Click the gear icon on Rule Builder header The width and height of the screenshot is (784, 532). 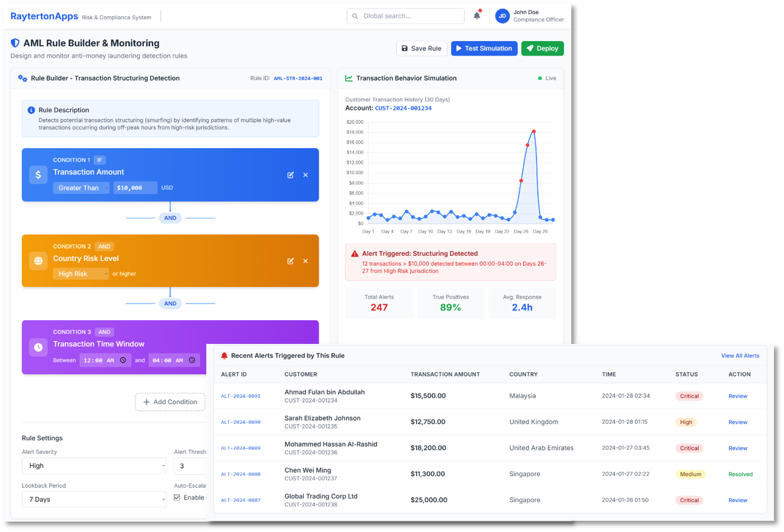(x=22, y=78)
